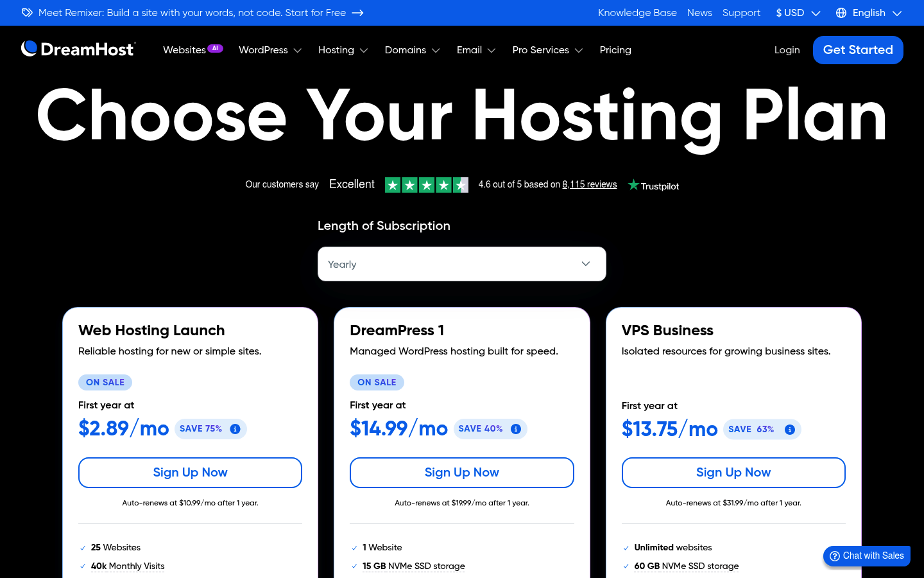Sign up for VPS Business

click(x=733, y=473)
